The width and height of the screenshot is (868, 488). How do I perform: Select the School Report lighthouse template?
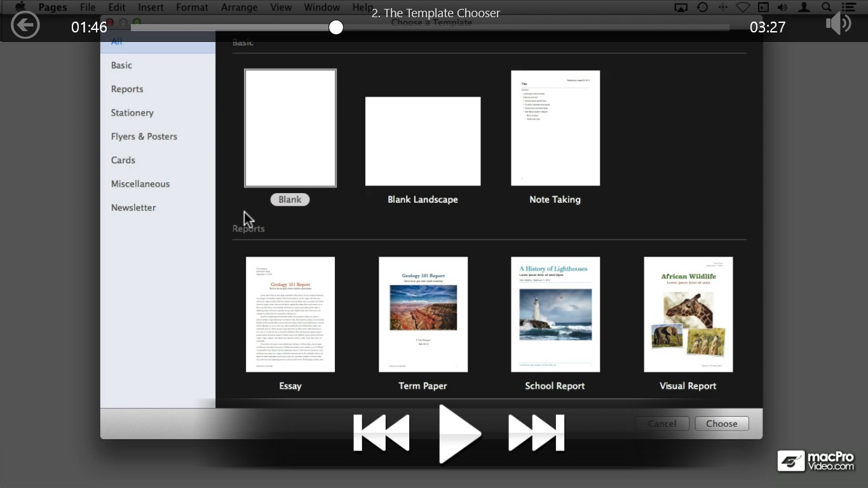[555, 315]
